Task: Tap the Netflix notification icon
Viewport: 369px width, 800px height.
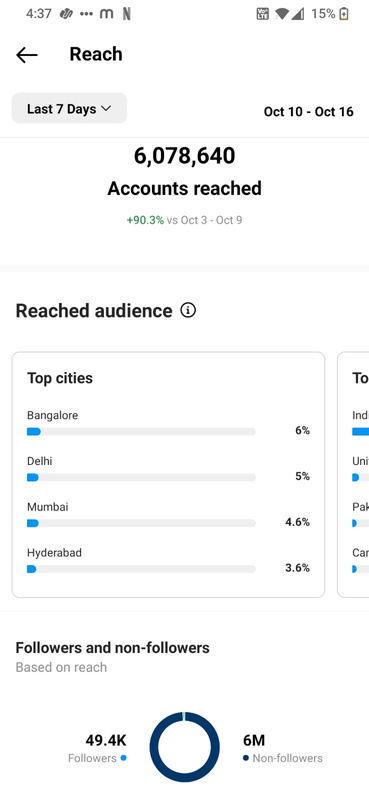Action: point(127,14)
